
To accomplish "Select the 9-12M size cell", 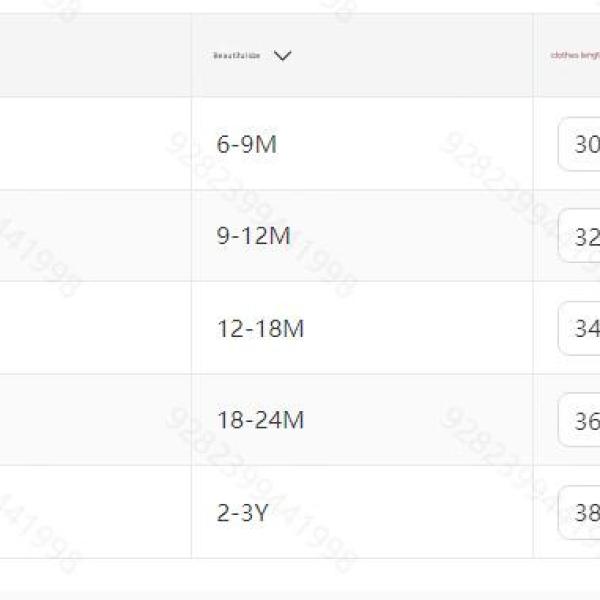I will pos(253,237).
